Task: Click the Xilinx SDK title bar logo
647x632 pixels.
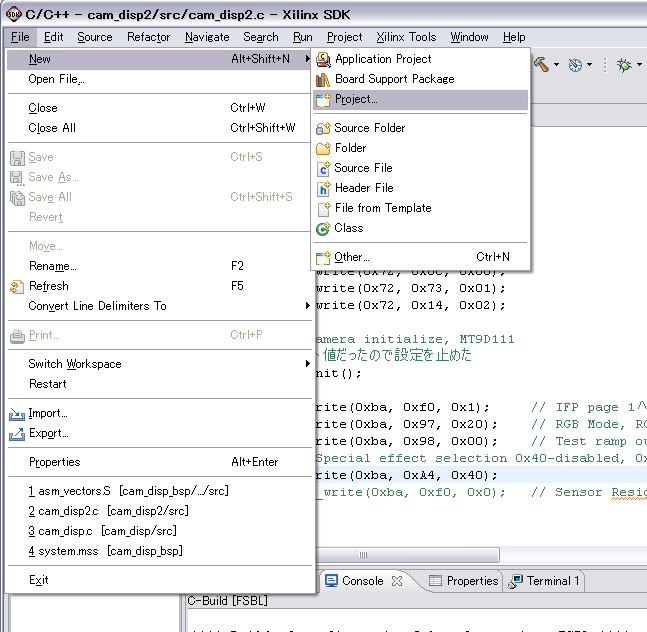Action: click(x=14, y=14)
